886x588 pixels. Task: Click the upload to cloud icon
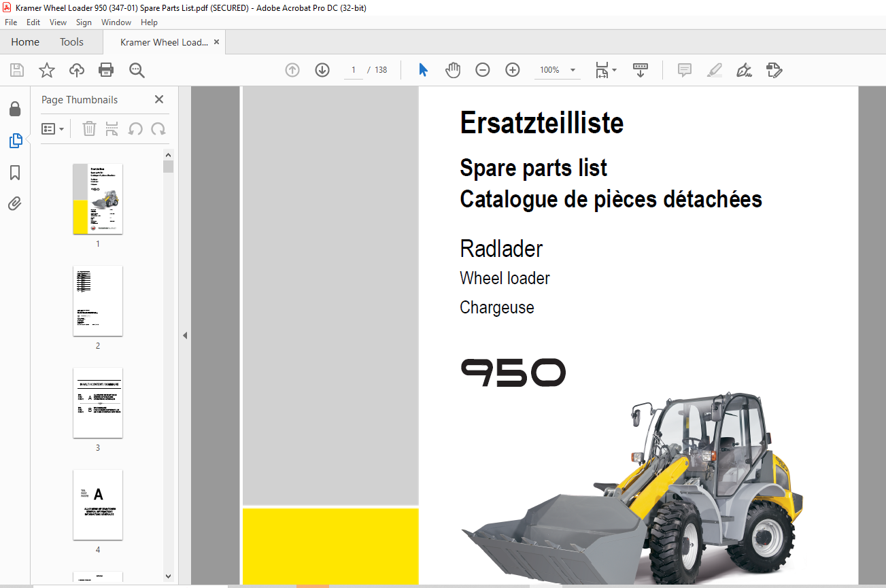[77, 70]
